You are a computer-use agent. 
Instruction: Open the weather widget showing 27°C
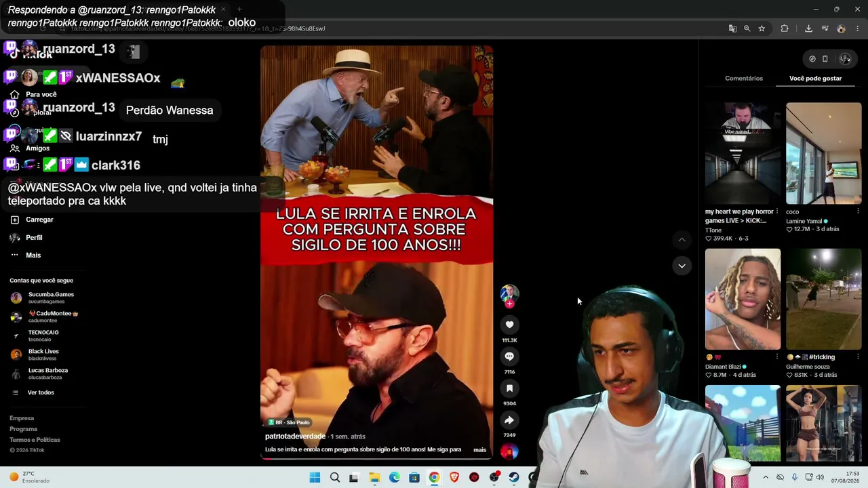click(x=29, y=477)
